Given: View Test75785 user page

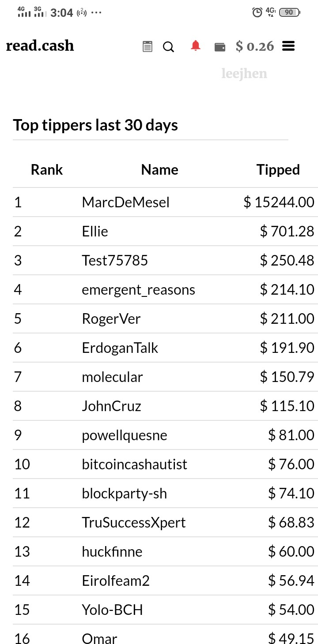Looking at the screenshot, I should click(x=115, y=261).
